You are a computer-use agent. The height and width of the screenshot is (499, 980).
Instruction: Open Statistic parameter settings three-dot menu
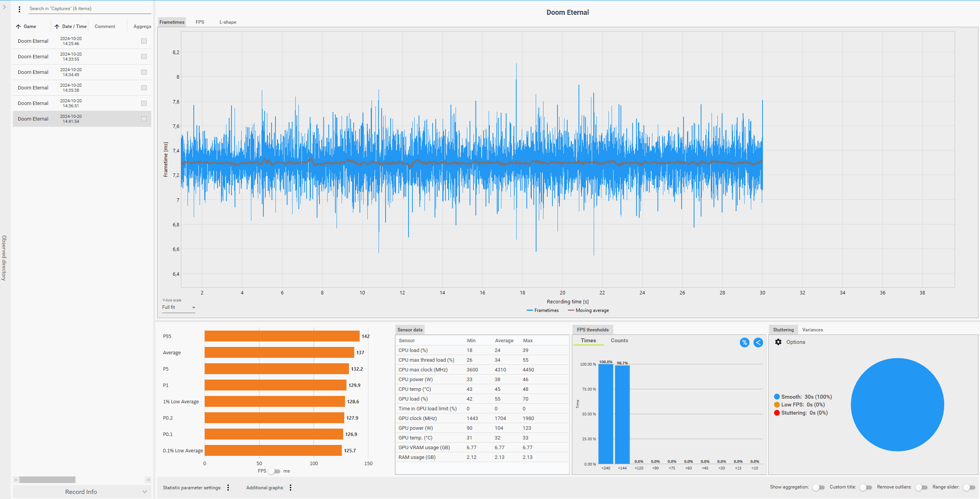tap(228, 487)
